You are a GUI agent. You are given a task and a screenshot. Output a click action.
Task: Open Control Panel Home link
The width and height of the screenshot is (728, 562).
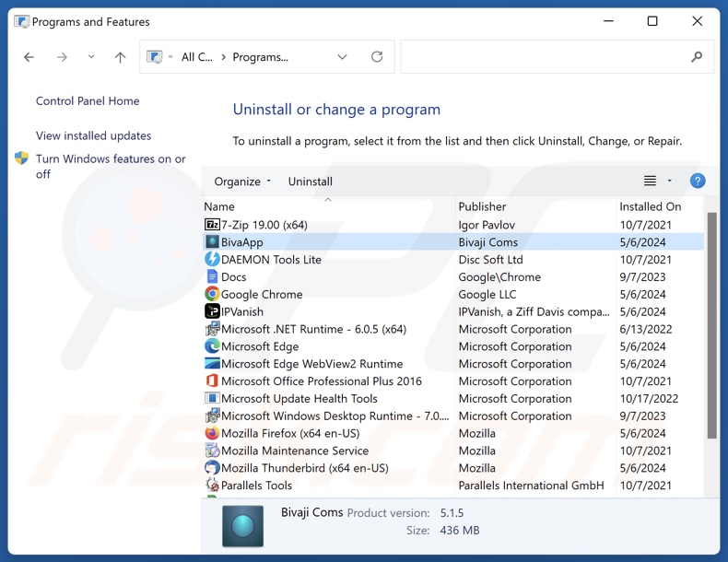[88, 100]
